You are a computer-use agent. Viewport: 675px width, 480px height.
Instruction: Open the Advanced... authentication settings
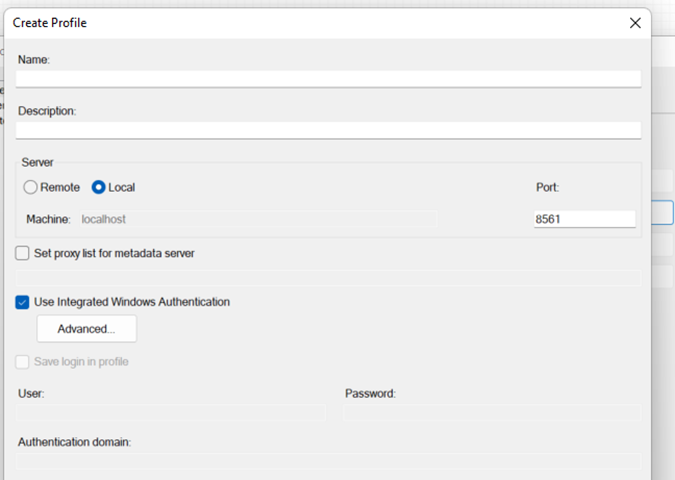click(x=87, y=329)
